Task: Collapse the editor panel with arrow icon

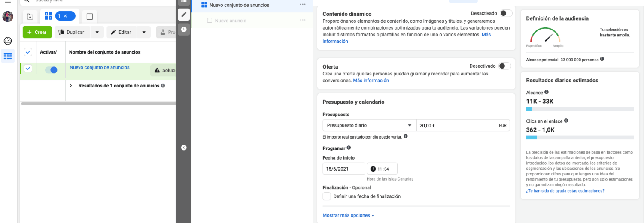Action: 184,148
